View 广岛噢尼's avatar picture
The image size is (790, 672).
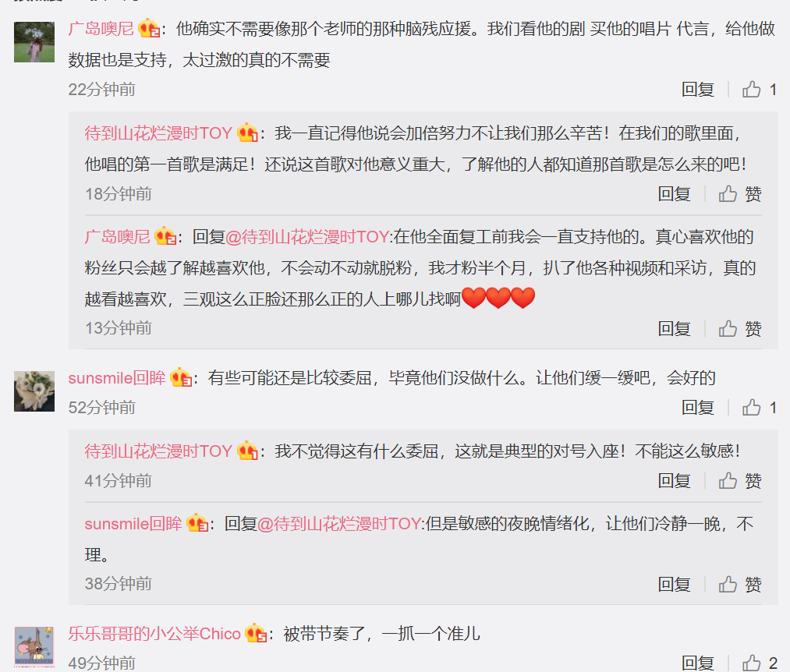pyautogui.click(x=34, y=42)
